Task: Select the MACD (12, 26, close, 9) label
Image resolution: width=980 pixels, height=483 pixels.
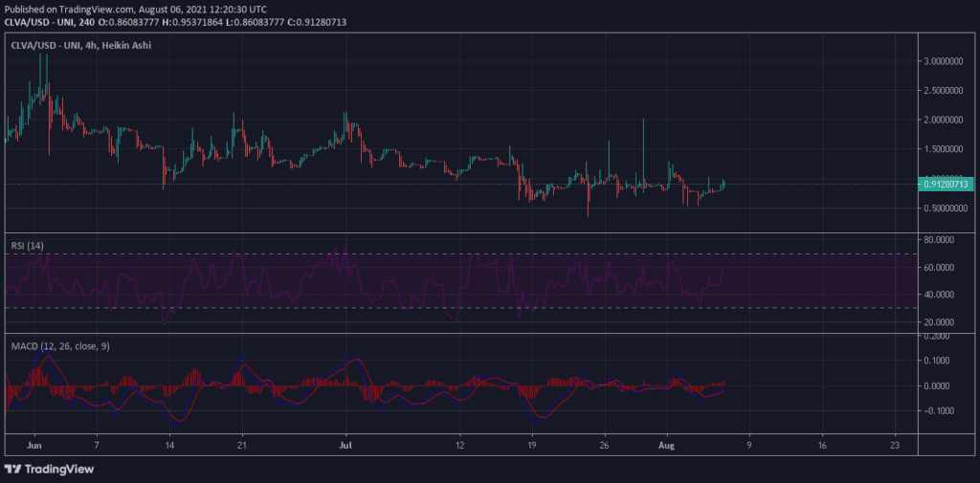Action: click(57, 345)
